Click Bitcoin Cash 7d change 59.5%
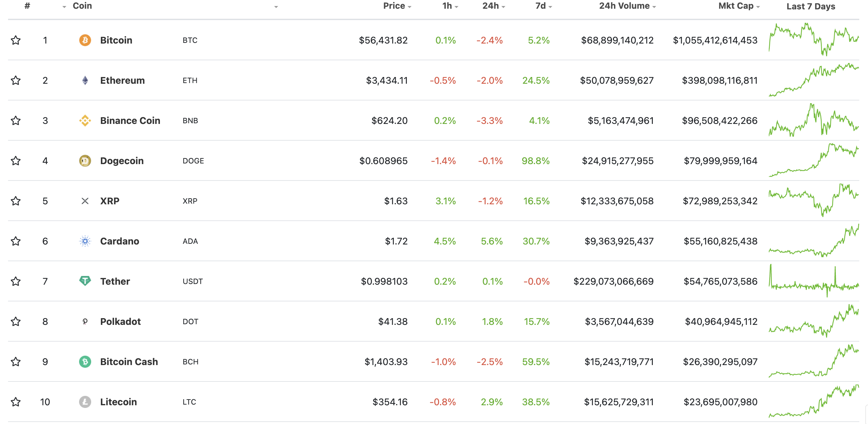The height and width of the screenshot is (424, 868). (x=536, y=361)
